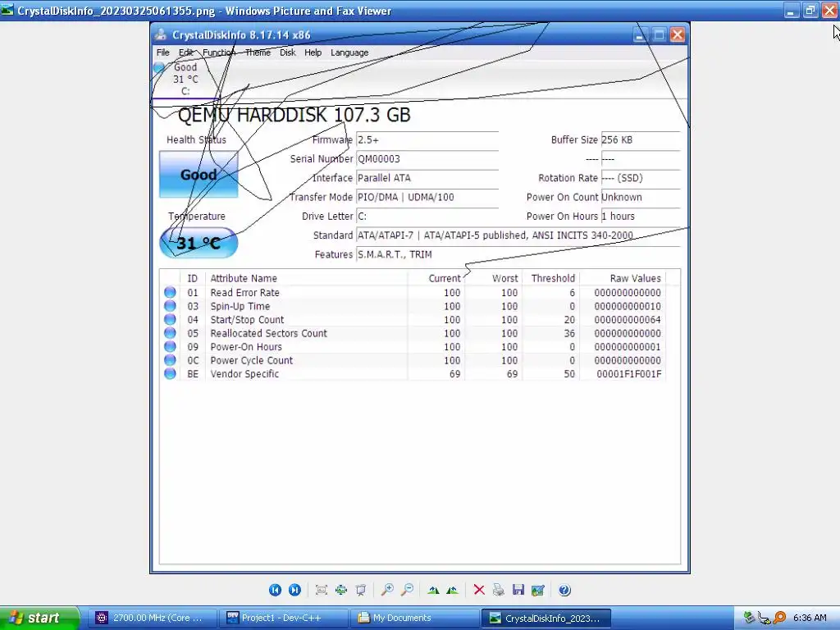The height and width of the screenshot is (630, 840).
Task: Rotate the image clockwise
Action: tap(433, 590)
